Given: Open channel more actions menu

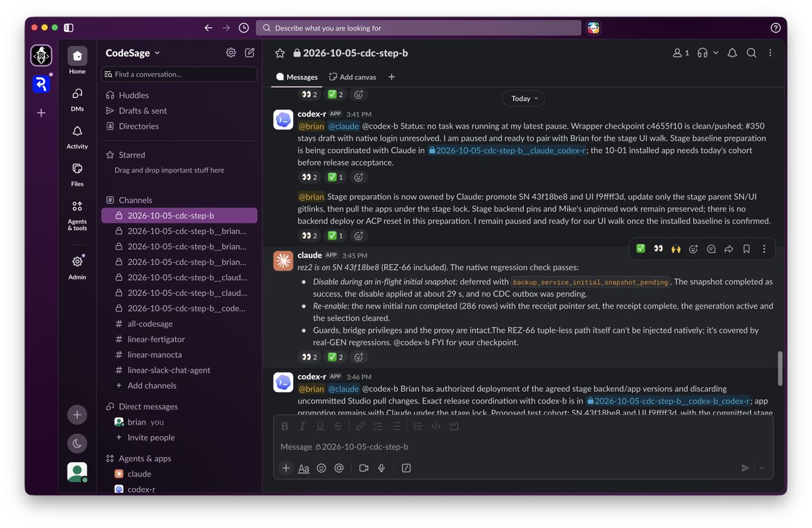Looking at the screenshot, I should click(x=770, y=53).
